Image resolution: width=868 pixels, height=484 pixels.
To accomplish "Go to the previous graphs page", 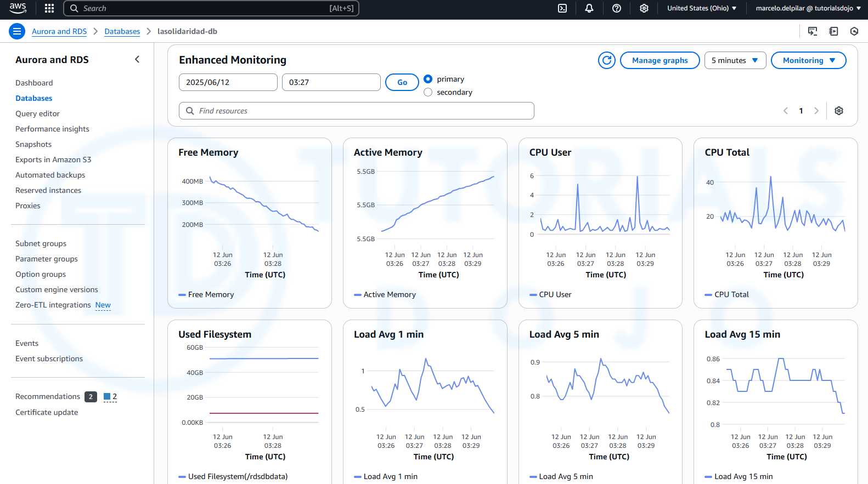I will 786,111.
